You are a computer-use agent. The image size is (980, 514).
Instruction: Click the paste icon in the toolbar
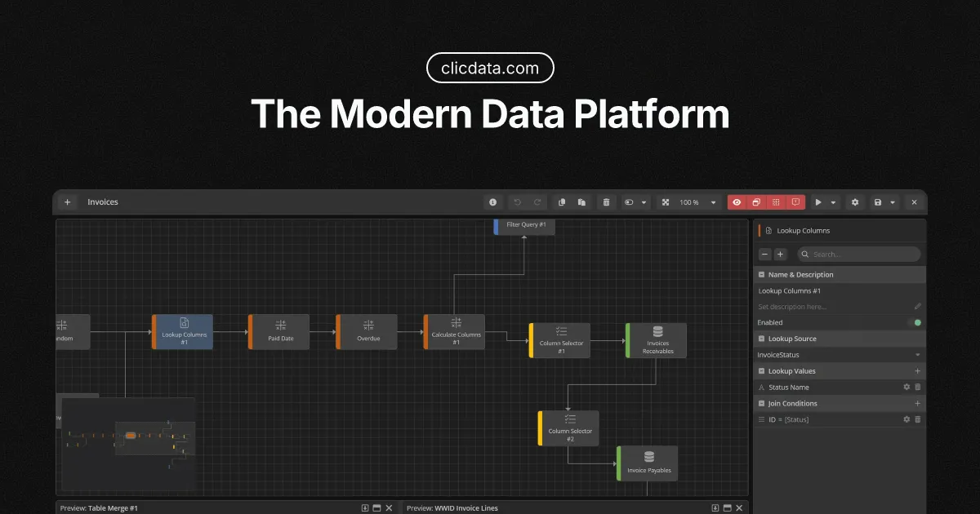click(581, 202)
